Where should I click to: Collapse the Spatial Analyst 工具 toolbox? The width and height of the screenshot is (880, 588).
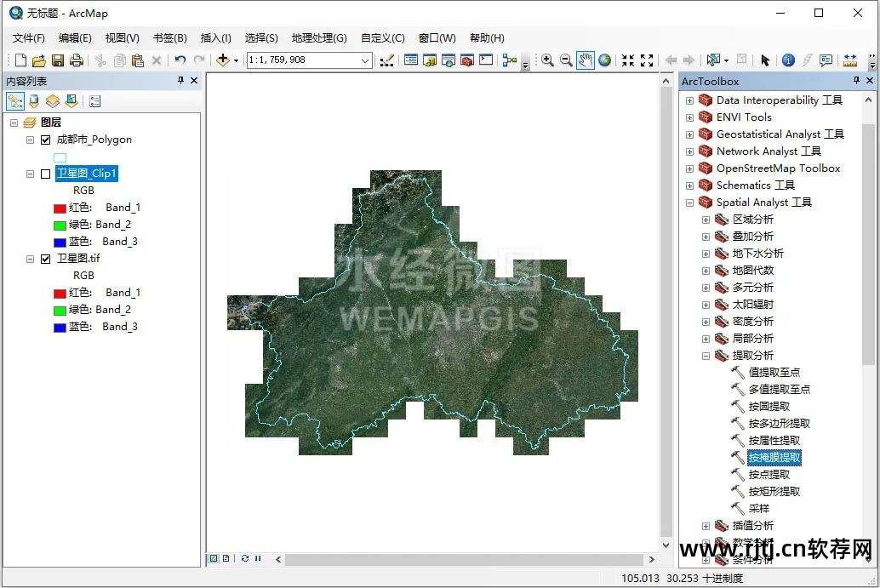tap(690, 203)
